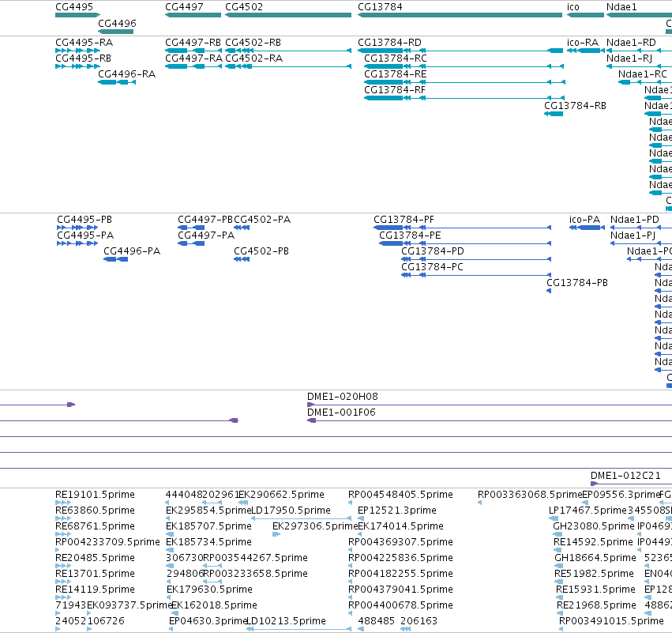Image resolution: width=672 pixels, height=633 pixels.
Task: Click transcript label CG13784-RC
Action: tap(396, 58)
